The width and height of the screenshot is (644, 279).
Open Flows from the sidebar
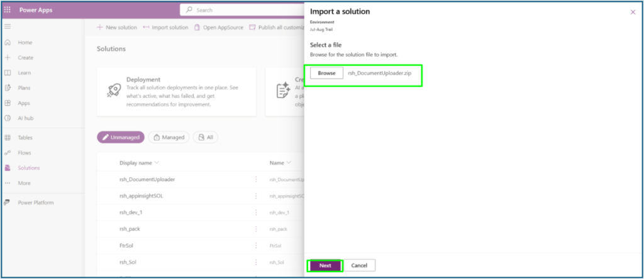point(25,153)
